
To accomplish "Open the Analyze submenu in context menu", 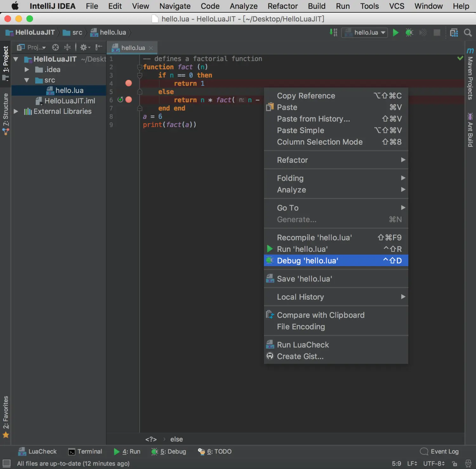I will [x=336, y=190].
